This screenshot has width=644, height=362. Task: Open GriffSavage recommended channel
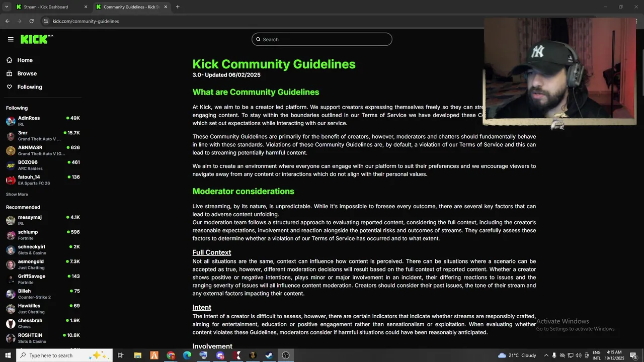[43, 279]
